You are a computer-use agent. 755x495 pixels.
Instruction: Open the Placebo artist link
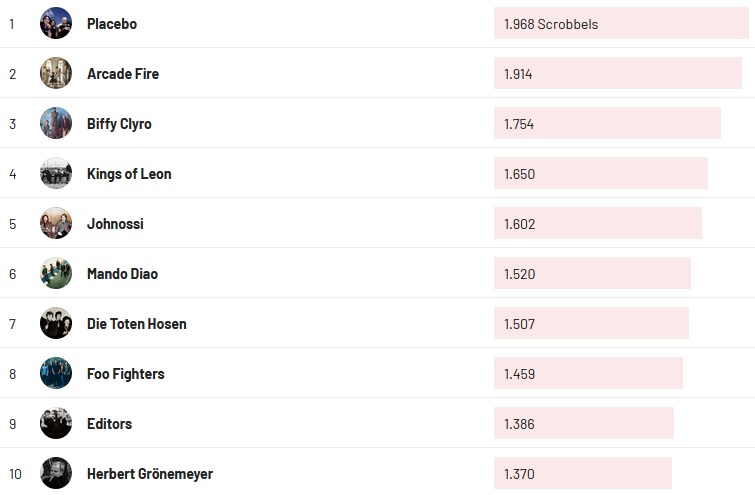click(112, 23)
